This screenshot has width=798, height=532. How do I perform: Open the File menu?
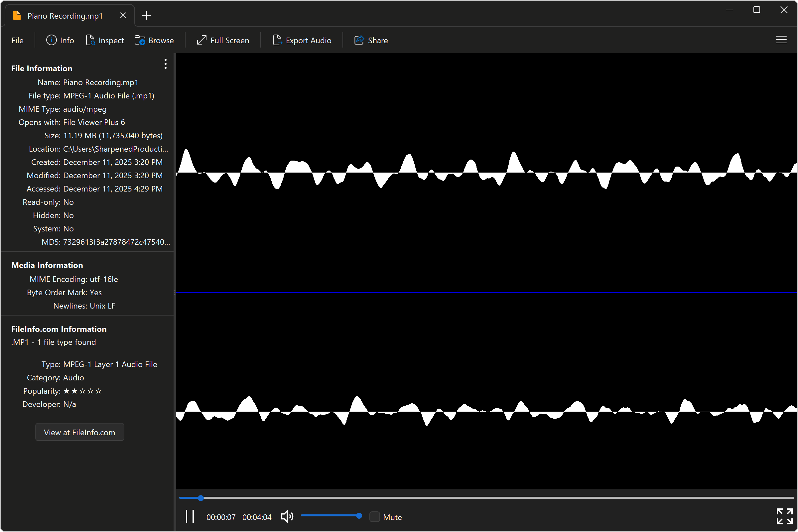(x=17, y=40)
